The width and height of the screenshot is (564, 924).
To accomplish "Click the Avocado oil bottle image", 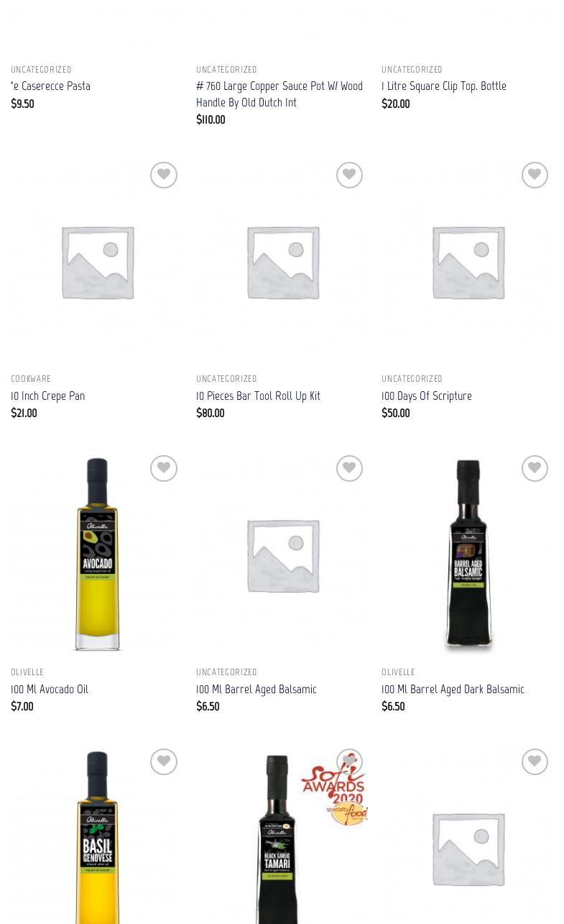I will 97,554.
